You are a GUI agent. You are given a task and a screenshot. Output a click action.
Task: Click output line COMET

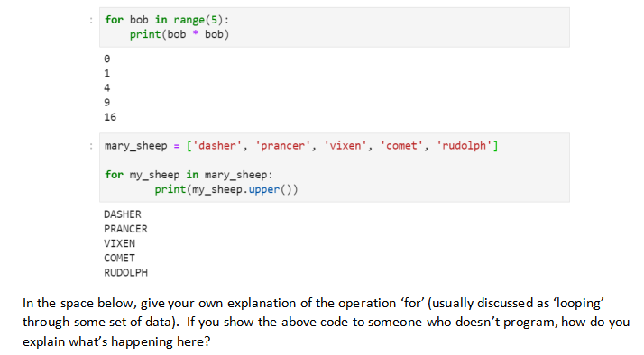click(x=120, y=258)
